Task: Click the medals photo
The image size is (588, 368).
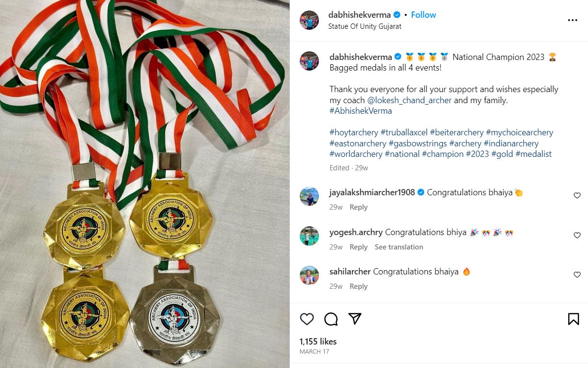Action: (145, 184)
